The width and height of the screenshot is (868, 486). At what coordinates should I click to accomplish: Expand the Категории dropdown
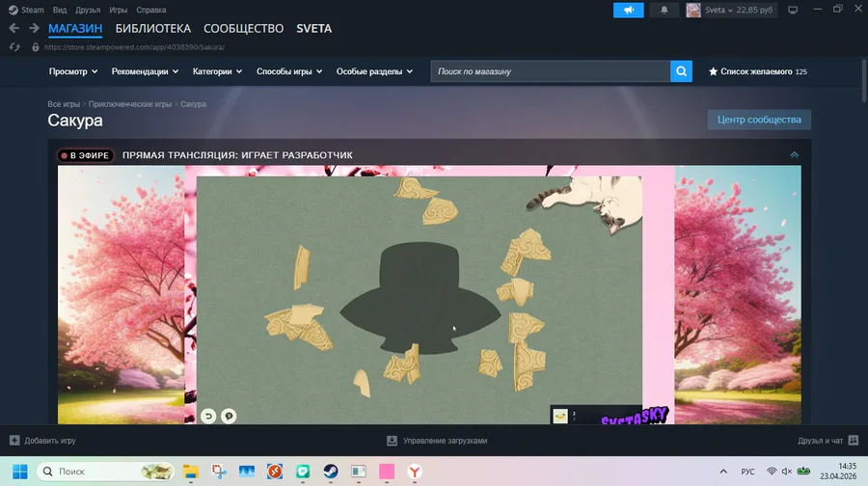pos(217,71)
